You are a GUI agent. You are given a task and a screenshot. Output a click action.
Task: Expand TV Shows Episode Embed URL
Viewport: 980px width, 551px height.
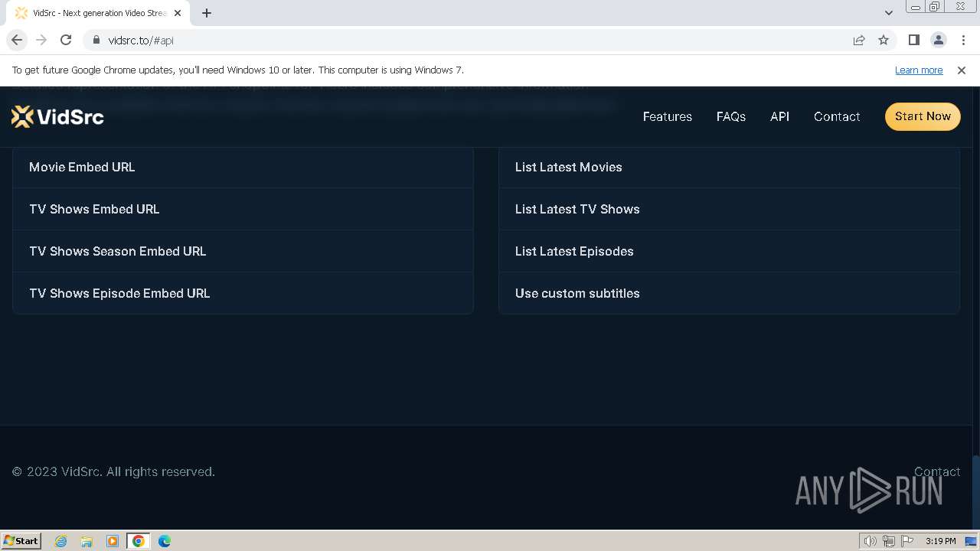tap(243, 293)
